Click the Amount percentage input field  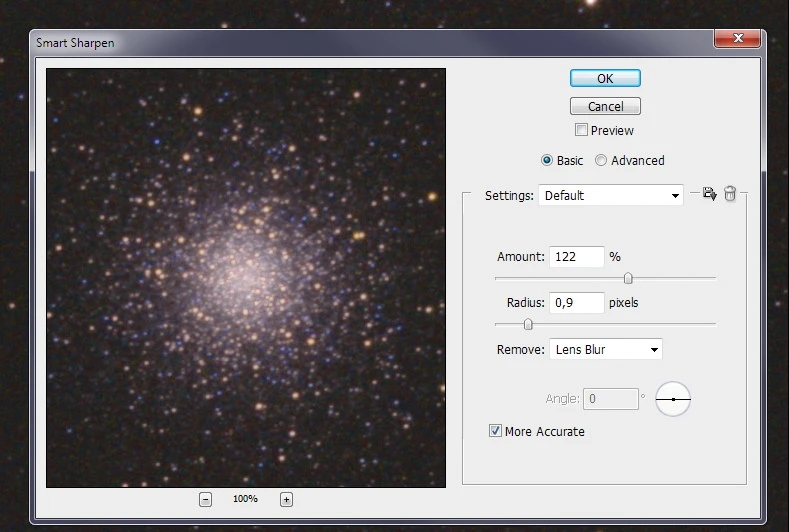coord(577,257)
